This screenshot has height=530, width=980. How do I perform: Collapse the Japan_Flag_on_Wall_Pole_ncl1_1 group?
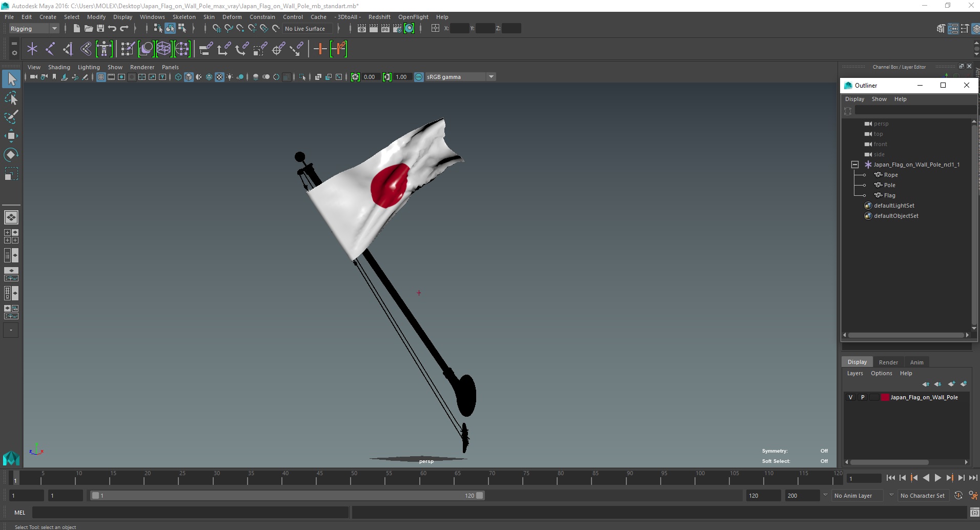[x=855, y=165]
